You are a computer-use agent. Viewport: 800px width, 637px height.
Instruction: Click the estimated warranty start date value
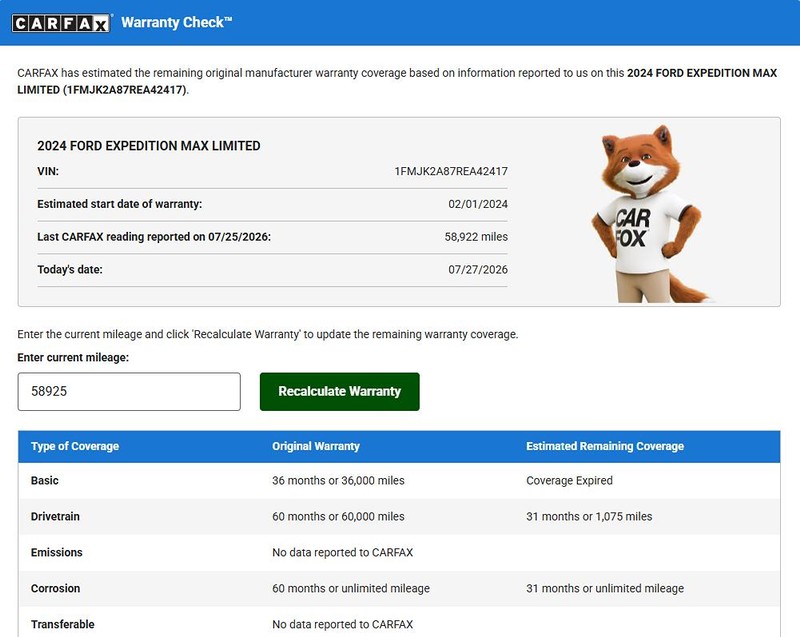coord(478,204)
